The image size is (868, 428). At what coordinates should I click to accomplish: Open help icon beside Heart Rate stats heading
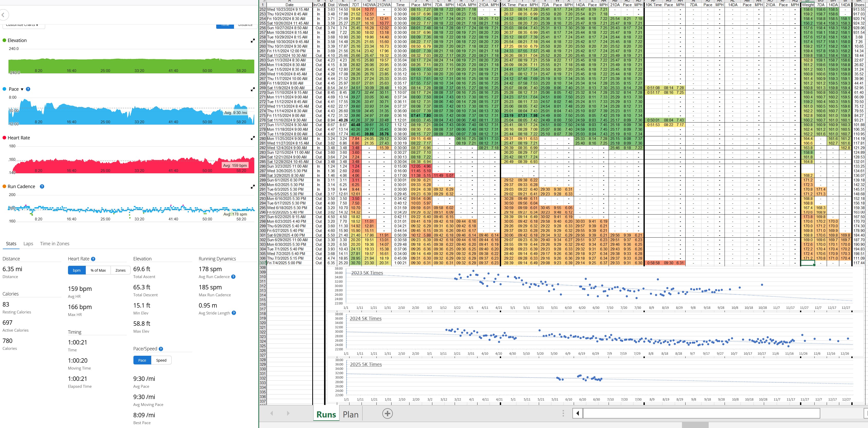tap(93, 259)
